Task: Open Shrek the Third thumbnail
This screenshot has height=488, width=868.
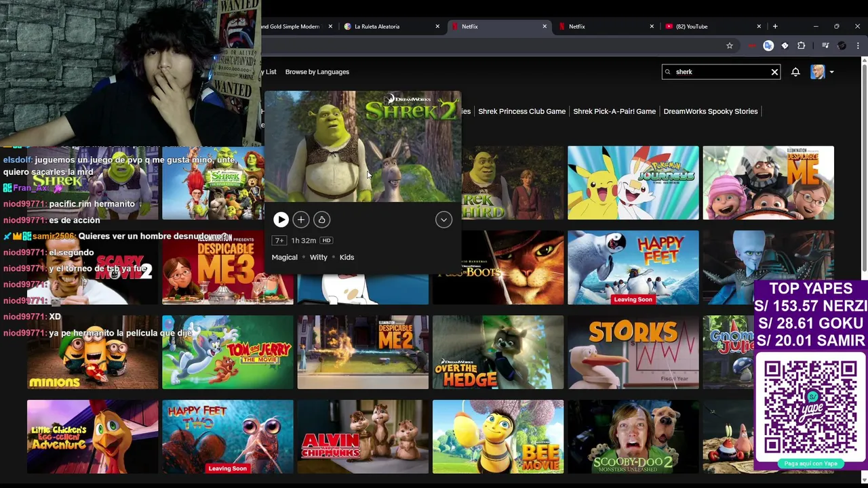Action: coord(513,183)
